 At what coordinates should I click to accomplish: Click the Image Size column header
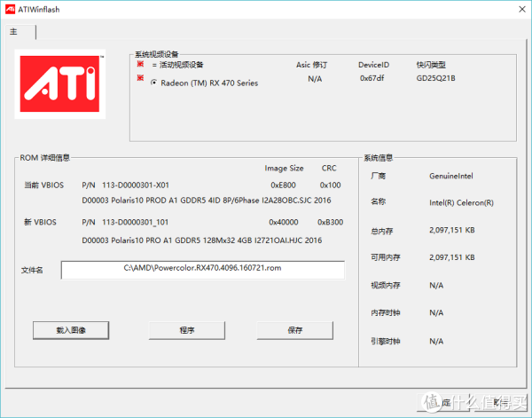coord(284,168)
